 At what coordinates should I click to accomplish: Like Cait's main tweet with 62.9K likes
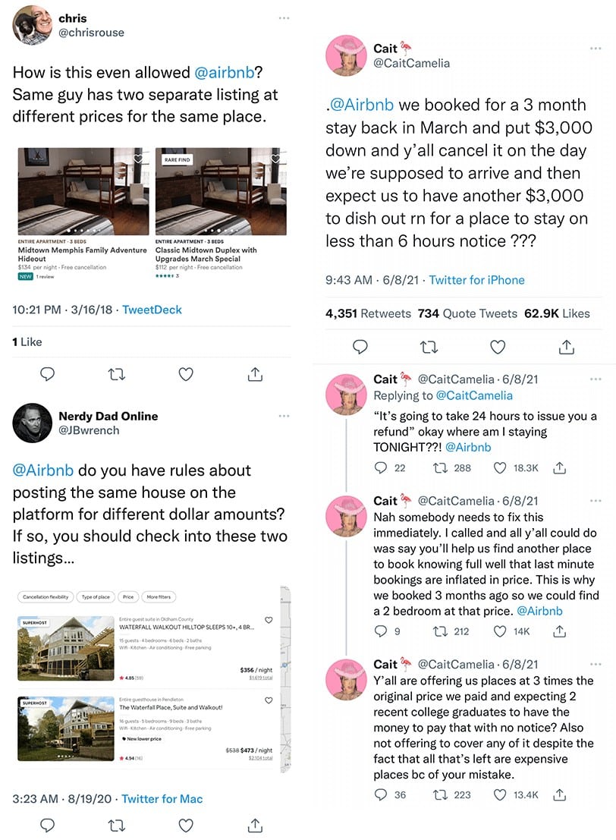point(498,347)
